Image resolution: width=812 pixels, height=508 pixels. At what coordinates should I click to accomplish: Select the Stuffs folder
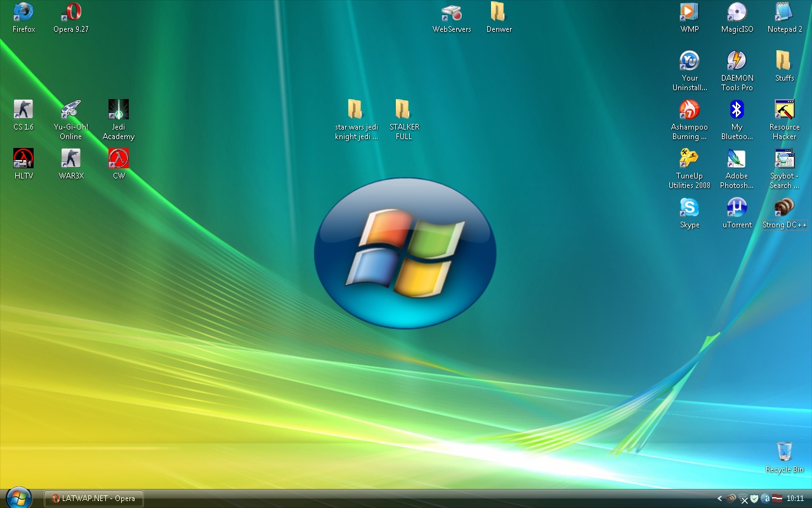click(x=785, y=66)
